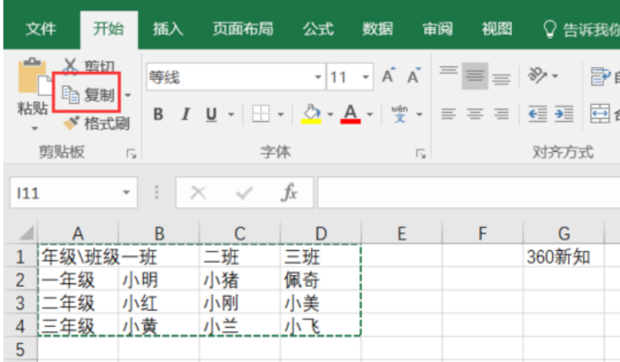Select column E header
Viewport: 620px width, 362px height.
click(402, 234)
